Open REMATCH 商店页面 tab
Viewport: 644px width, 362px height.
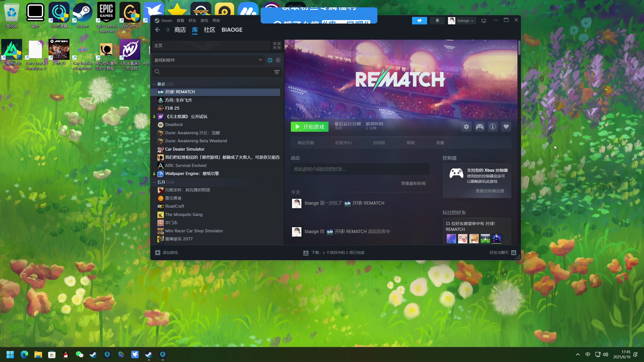[306, 143]
